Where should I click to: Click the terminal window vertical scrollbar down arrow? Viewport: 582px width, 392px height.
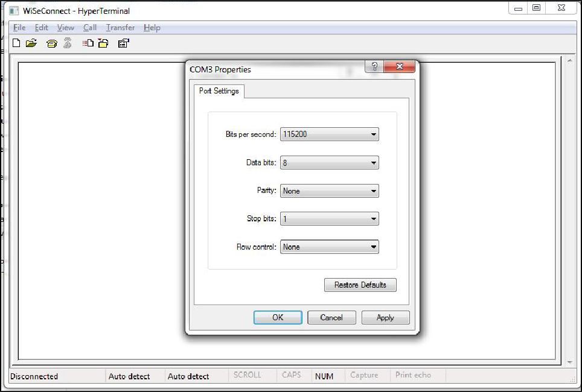click(570, 361)
